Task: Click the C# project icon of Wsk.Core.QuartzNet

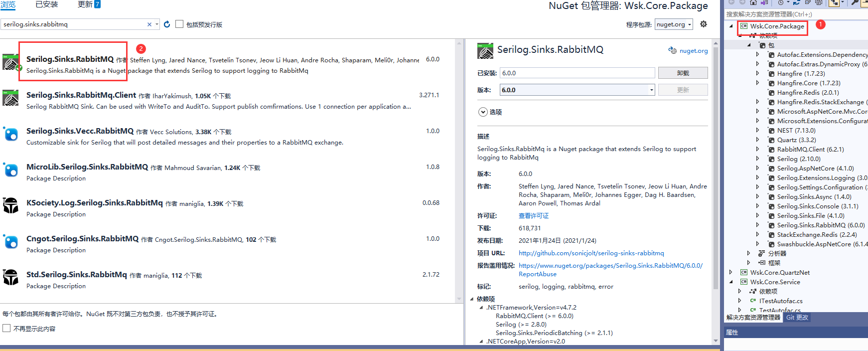Action: pyautogui.click(x=744, y=272)
